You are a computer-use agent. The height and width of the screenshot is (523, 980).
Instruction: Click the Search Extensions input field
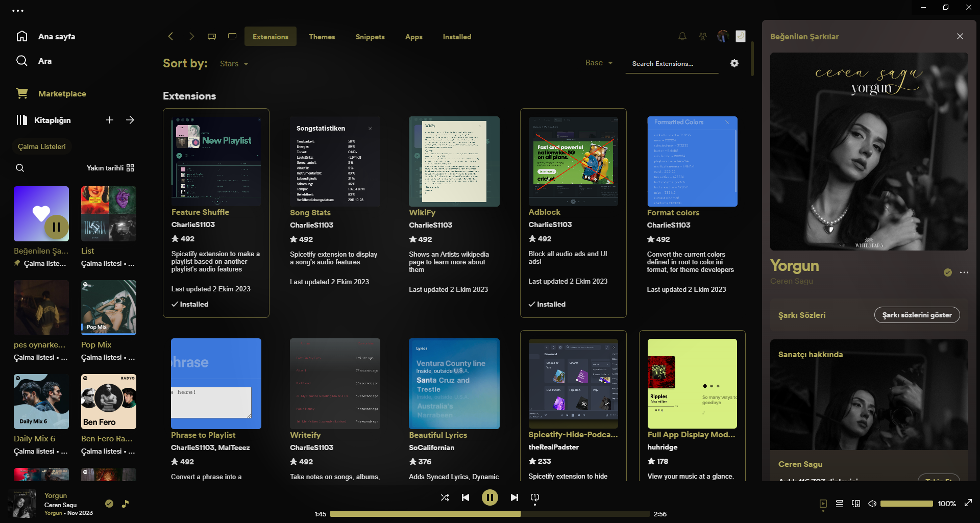click(672, 64)
